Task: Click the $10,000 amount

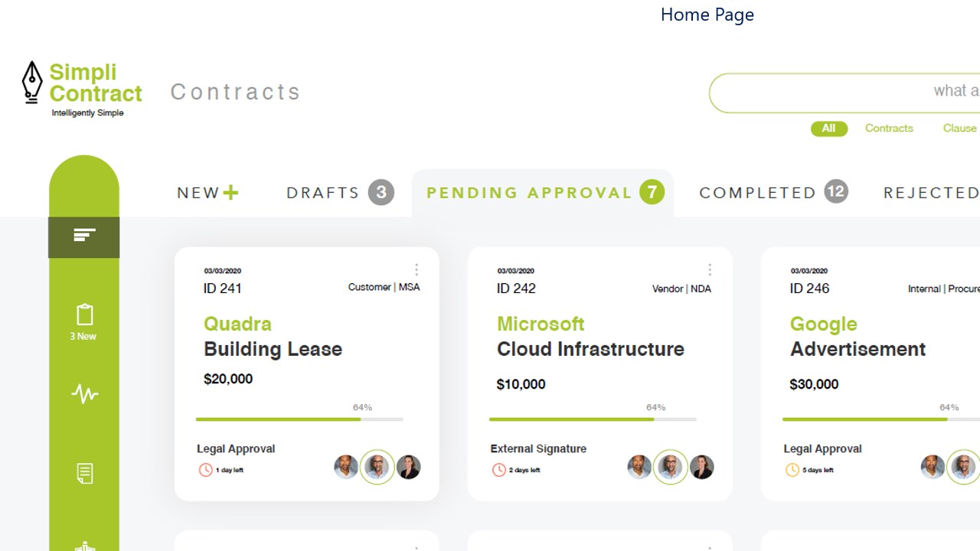Action: click(521, 384)
